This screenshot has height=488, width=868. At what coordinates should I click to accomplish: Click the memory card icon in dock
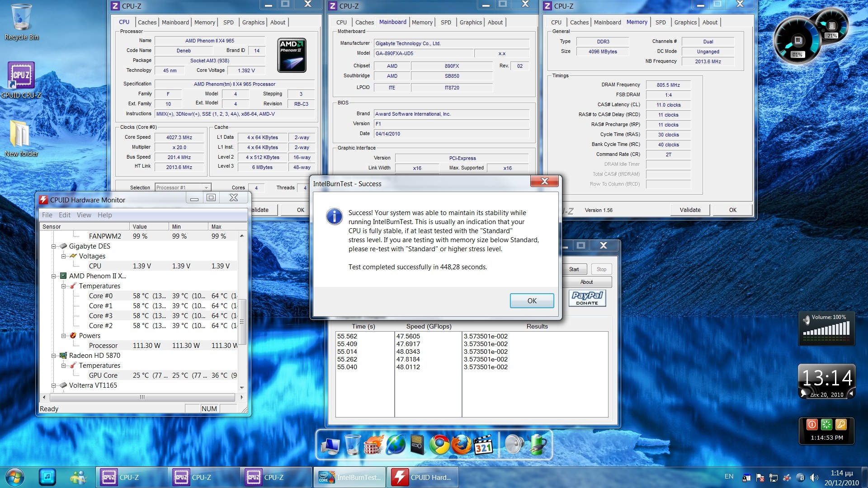point(417,445)
